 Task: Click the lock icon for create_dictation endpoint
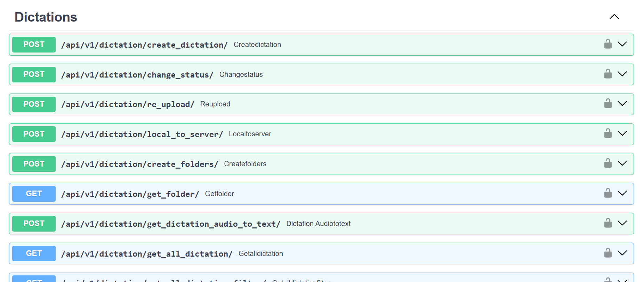[x=608, y=44]
